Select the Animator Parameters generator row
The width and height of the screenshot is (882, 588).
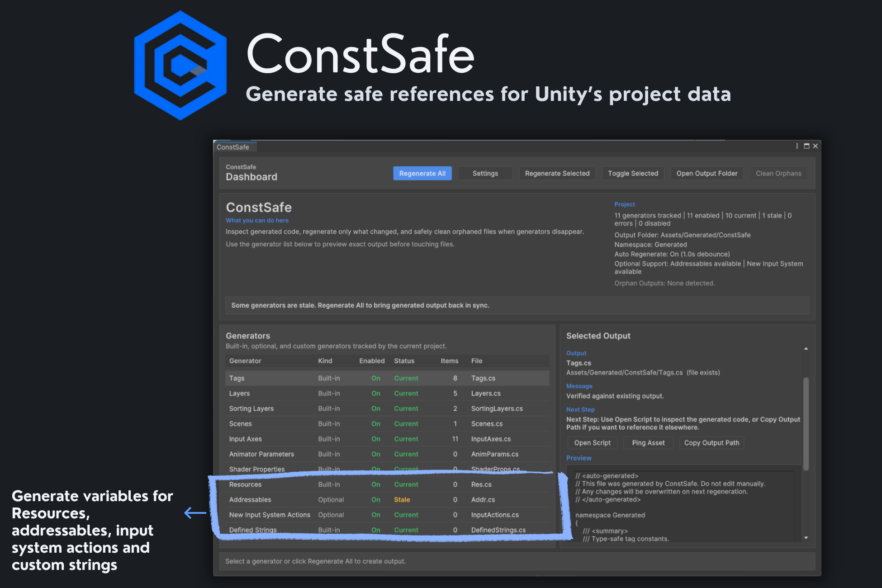pos(387,454)
